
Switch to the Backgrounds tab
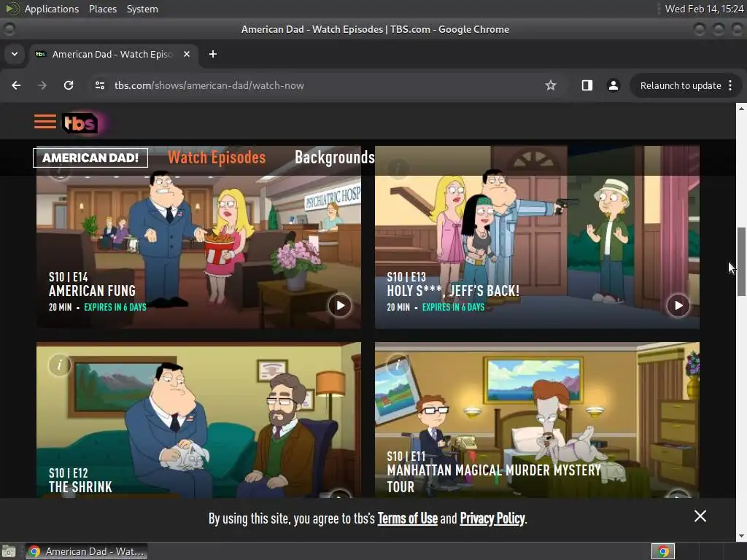[335, 157]
